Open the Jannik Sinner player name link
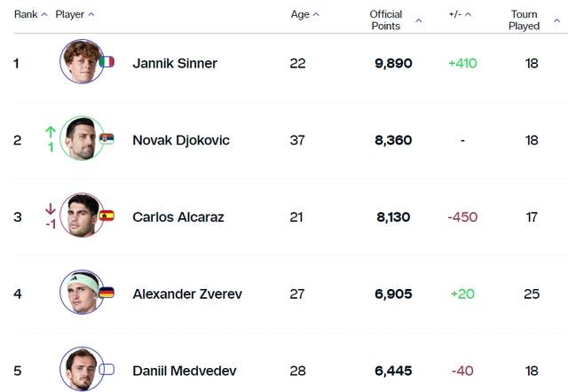Screen dimensions: 568x392 [x=175, y=63]
